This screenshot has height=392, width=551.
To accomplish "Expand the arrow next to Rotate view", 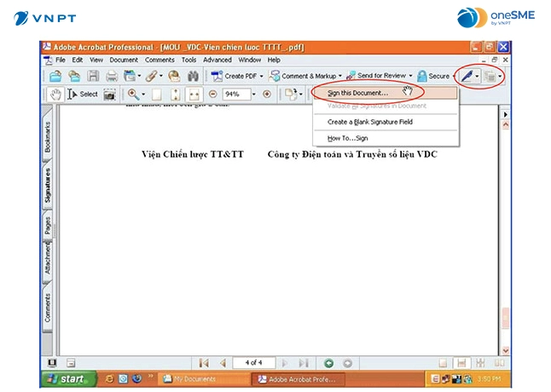I will (x=300, y=94).
